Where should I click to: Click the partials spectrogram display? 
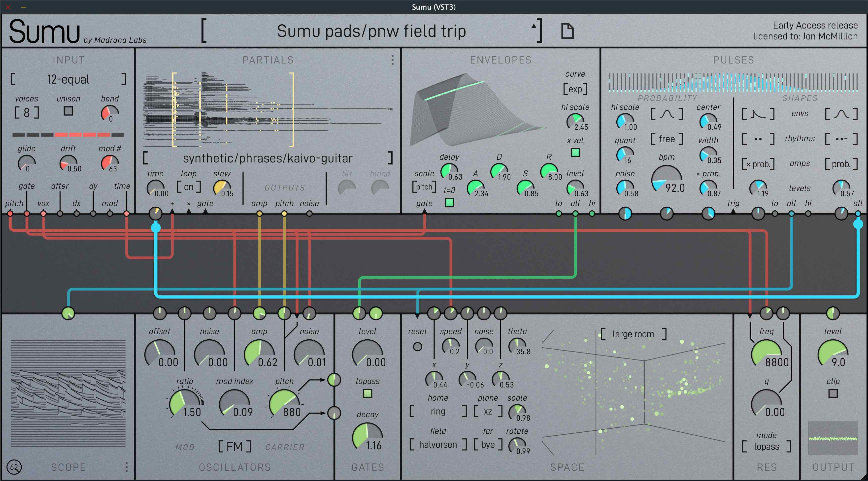[268, 109]
